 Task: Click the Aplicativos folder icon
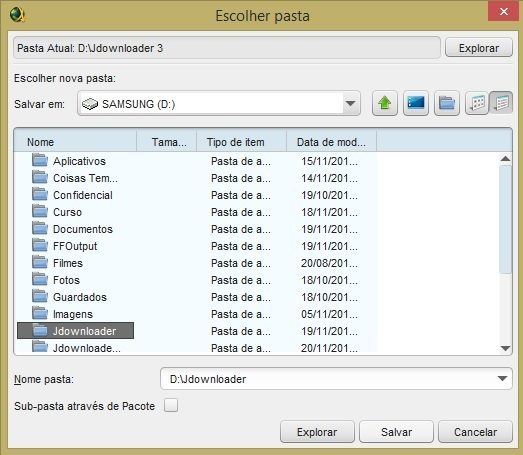[x=40, y=160]
